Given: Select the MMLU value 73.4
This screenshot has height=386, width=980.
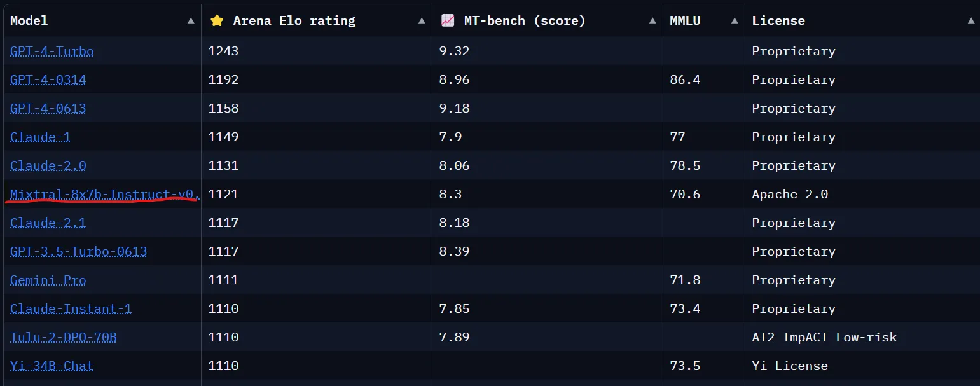Looking at the screenshot, I should (685, 308).
